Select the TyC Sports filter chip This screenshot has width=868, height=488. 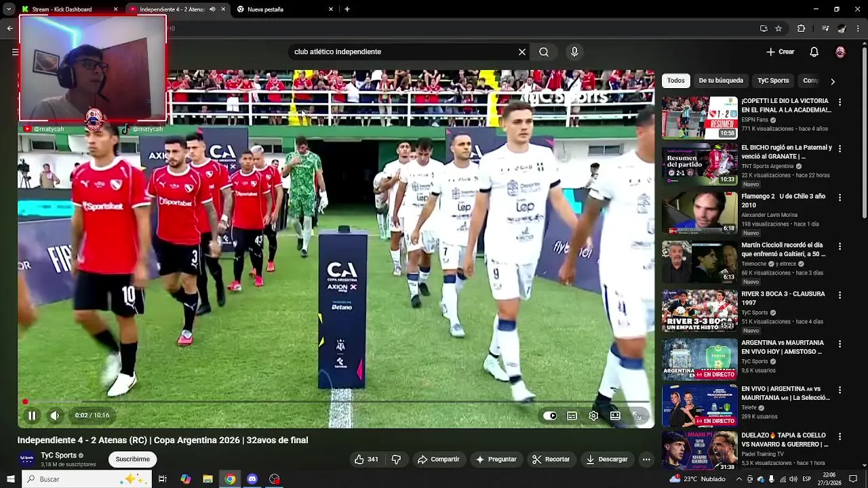(x=773, y=81)
